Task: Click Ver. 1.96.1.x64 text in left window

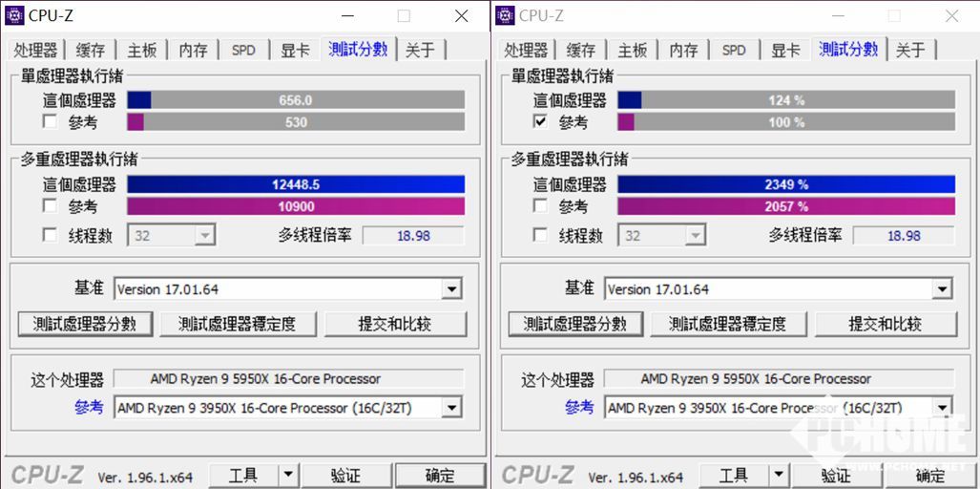Action: tap(147, 478)
